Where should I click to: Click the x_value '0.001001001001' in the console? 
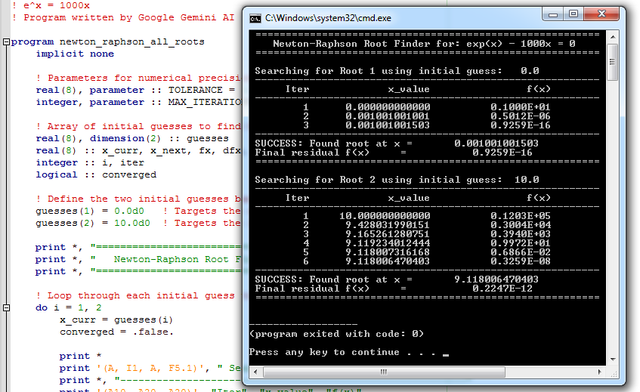[x=387, y=116]
